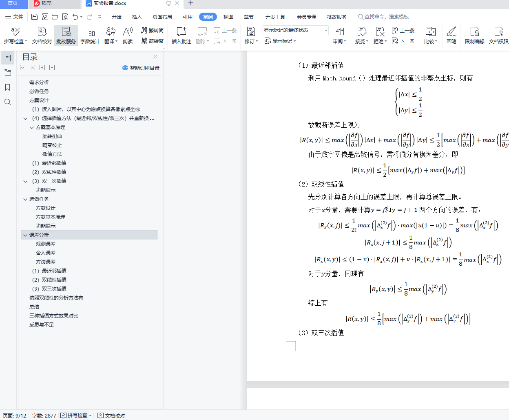Click 智能识别目录 link
This screenshot has width=509, height=420.
coord(141,68)
